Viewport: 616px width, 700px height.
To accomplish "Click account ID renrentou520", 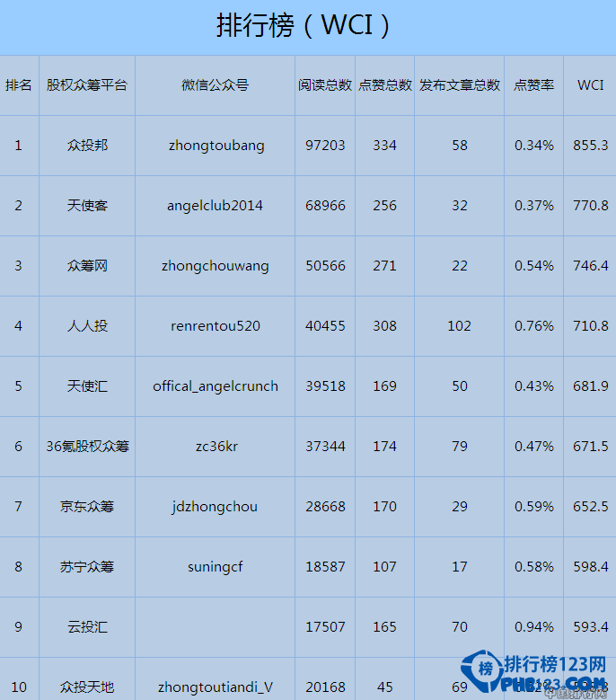I will point(216,326).
